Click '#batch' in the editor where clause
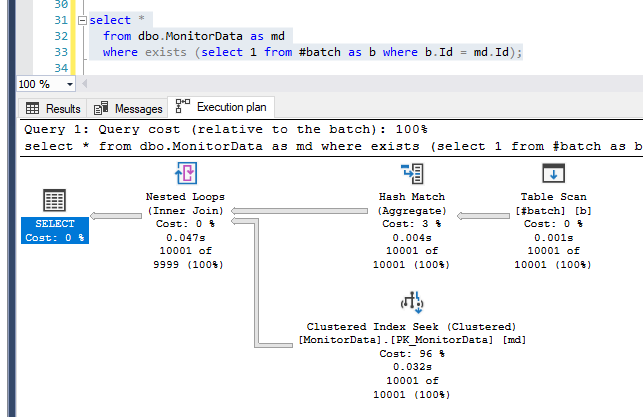This screenshot has height=417, width=643. [320, 52]
